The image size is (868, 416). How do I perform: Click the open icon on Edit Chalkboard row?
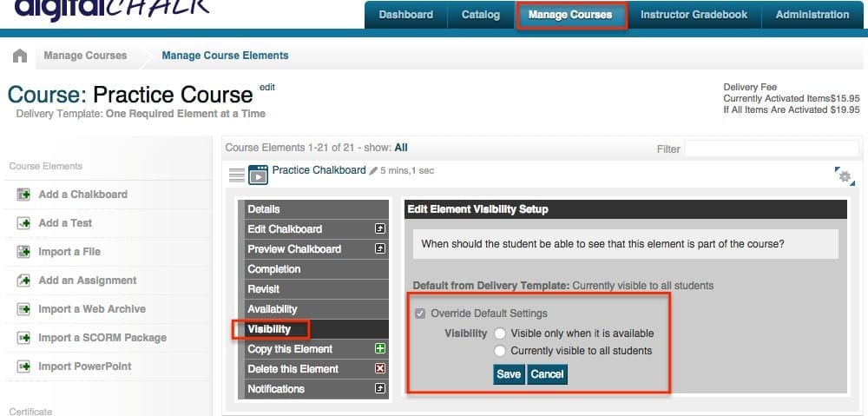(380, 229)
